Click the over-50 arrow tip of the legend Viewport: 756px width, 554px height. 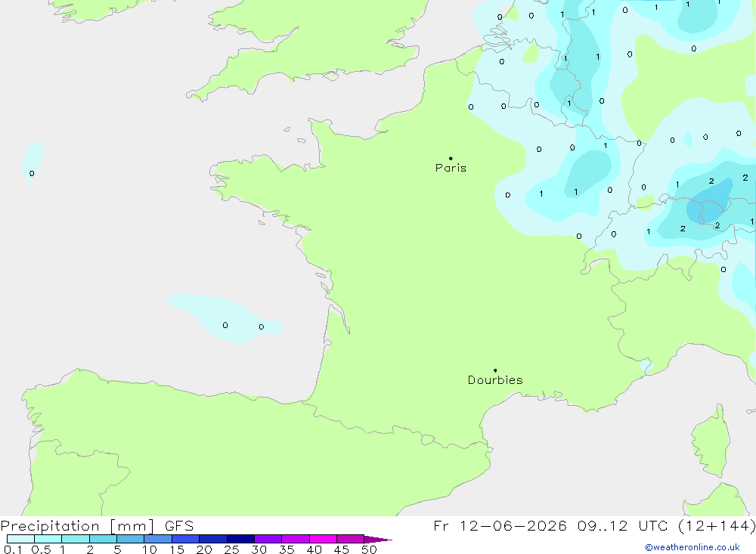(x=378, y=540)
